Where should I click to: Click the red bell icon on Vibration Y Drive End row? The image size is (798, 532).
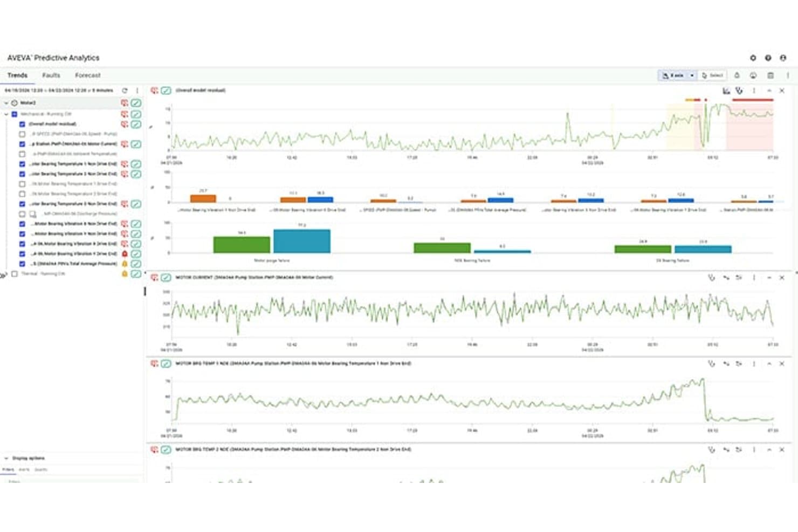pyautogui.click(x=125, y=253)
